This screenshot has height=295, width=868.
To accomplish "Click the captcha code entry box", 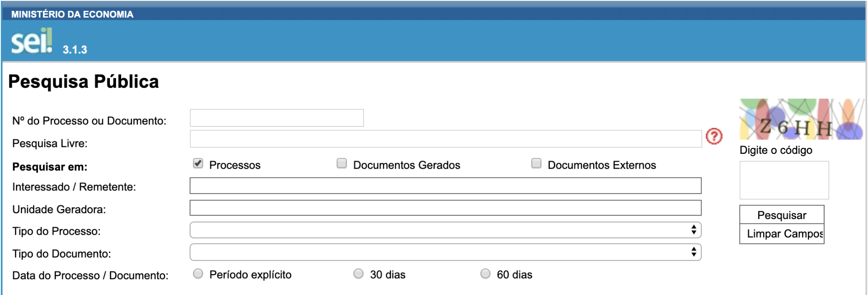I will pos(784,181).
